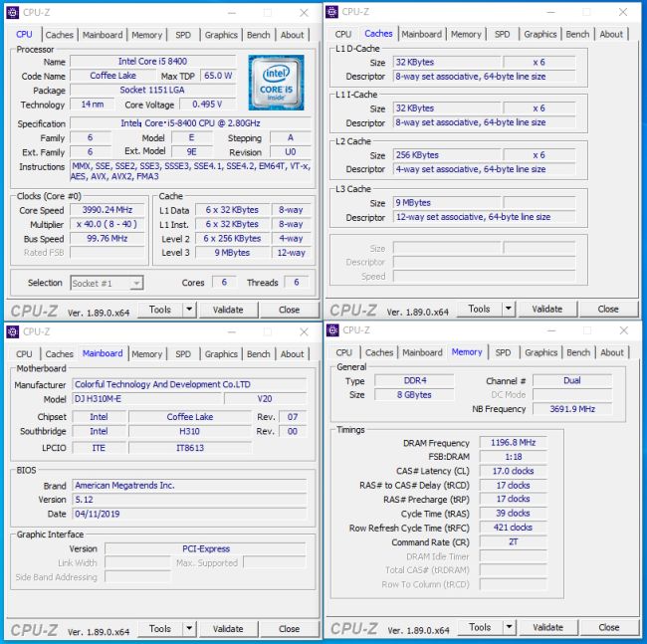This screenshot has width=647, height=644.
Task: Click the DRAM Frequency value 1196.8 MHz
Action: (x=513, y=442)
